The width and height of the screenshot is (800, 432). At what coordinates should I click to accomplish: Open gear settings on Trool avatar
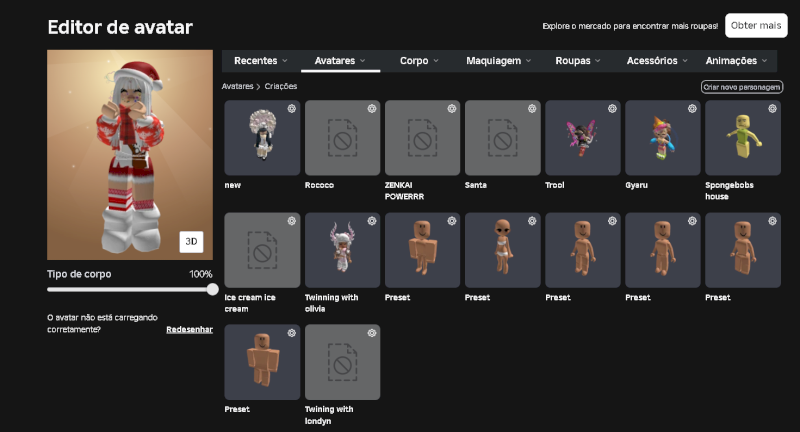(612, 109)
